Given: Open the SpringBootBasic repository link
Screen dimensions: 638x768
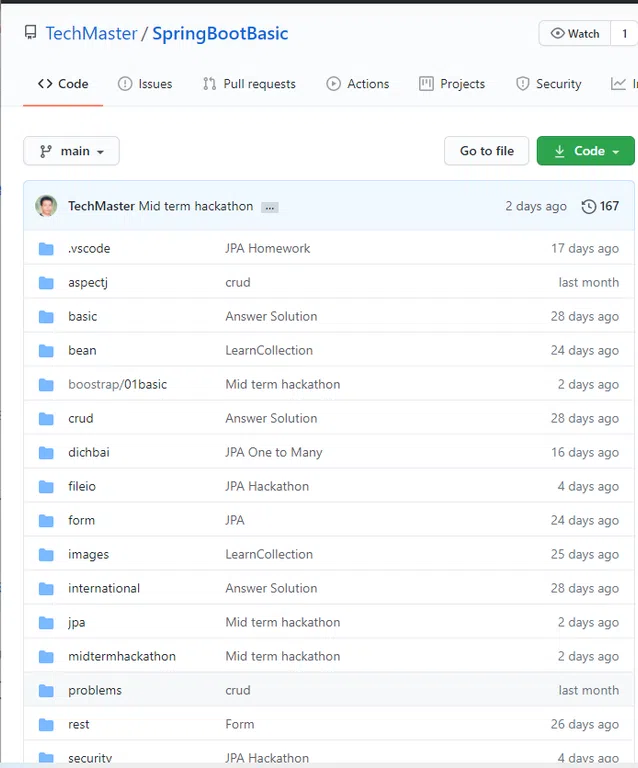Looking at the screenshot, I should (220, 34).
